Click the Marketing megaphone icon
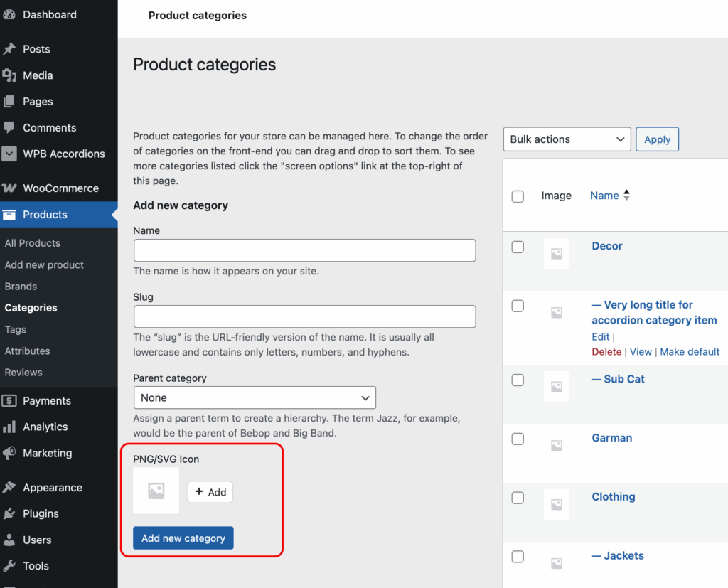 click(9, 453)
